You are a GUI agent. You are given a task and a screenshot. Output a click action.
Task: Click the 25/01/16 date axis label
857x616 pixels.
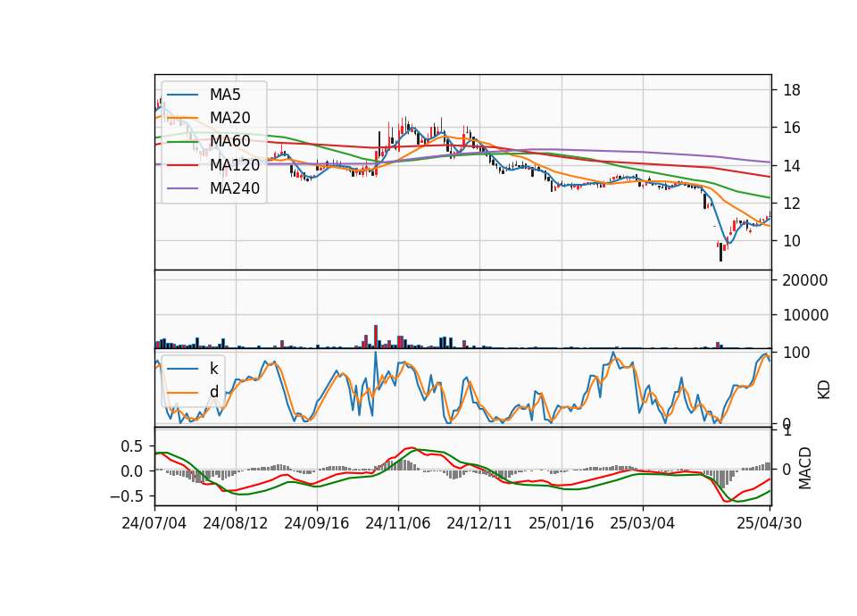coord(562,523)
